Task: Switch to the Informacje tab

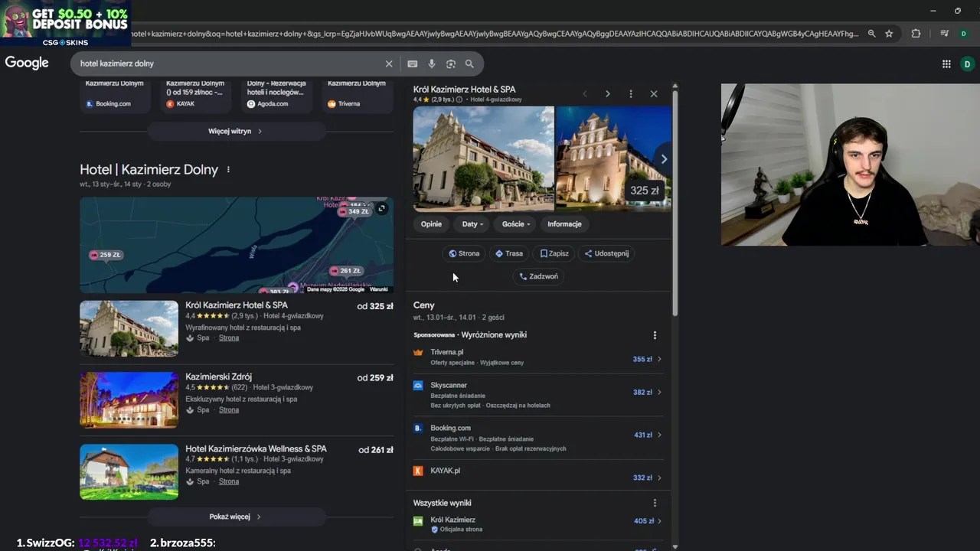Action: (564, 224)
